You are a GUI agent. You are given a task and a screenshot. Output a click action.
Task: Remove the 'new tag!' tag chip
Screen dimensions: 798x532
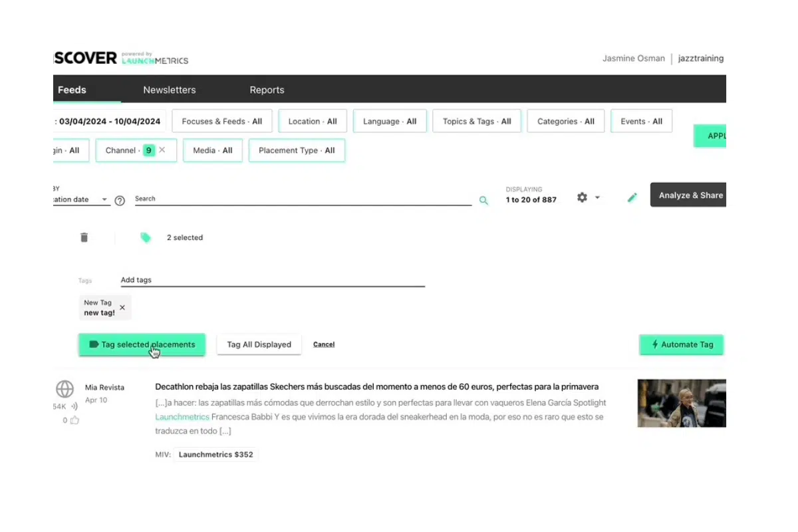tap(122, 308)
